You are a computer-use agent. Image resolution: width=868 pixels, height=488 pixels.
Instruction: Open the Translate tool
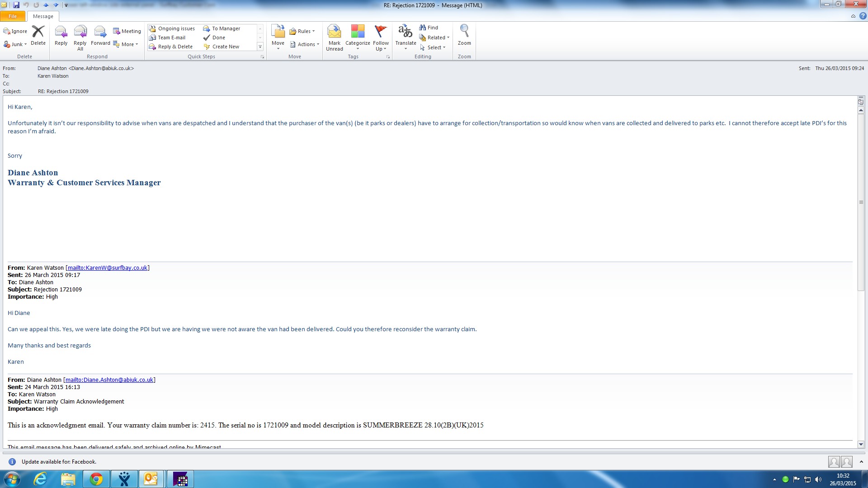pos(405,33)
